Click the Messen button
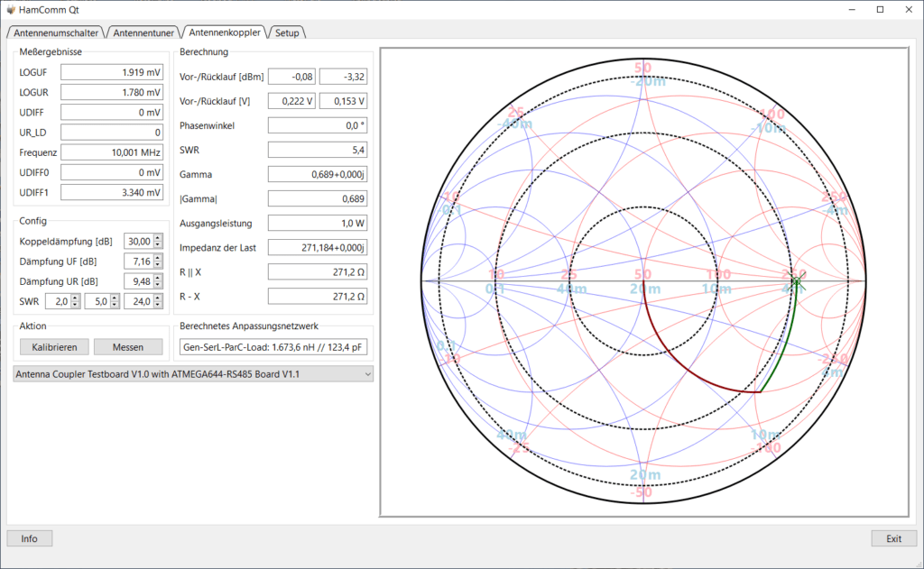The width and height of the screenshot is (924, 569). tap(128, 347)
